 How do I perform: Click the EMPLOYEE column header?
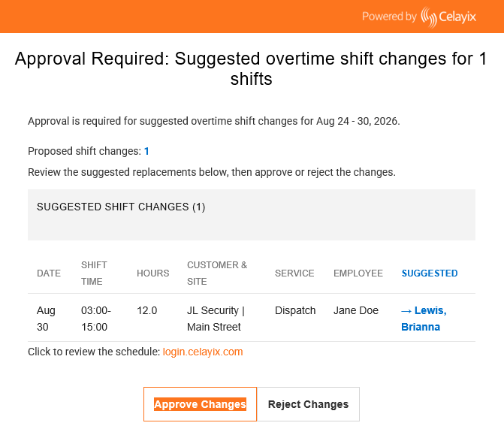pos(358,273)
